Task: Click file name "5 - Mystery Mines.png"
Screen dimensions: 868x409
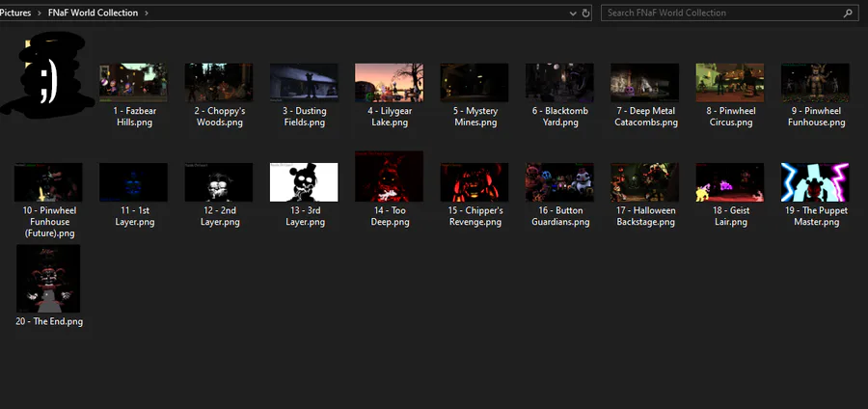Action: pyautogui.click(x=475, y=117)
